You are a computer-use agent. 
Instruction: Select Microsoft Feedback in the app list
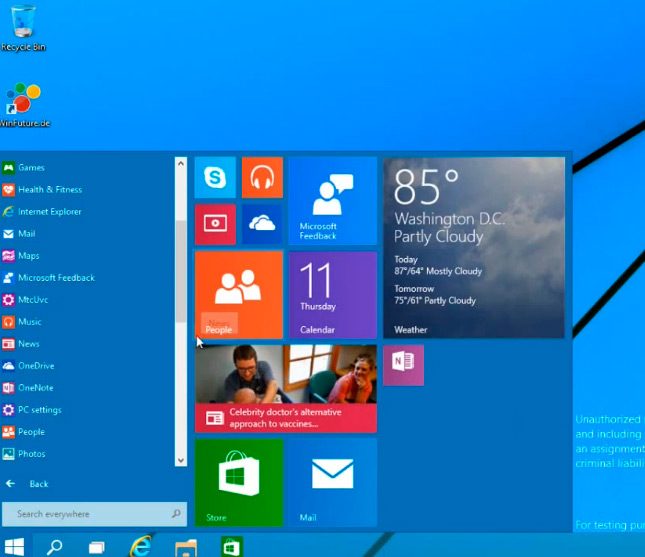(x=87, y=278)
